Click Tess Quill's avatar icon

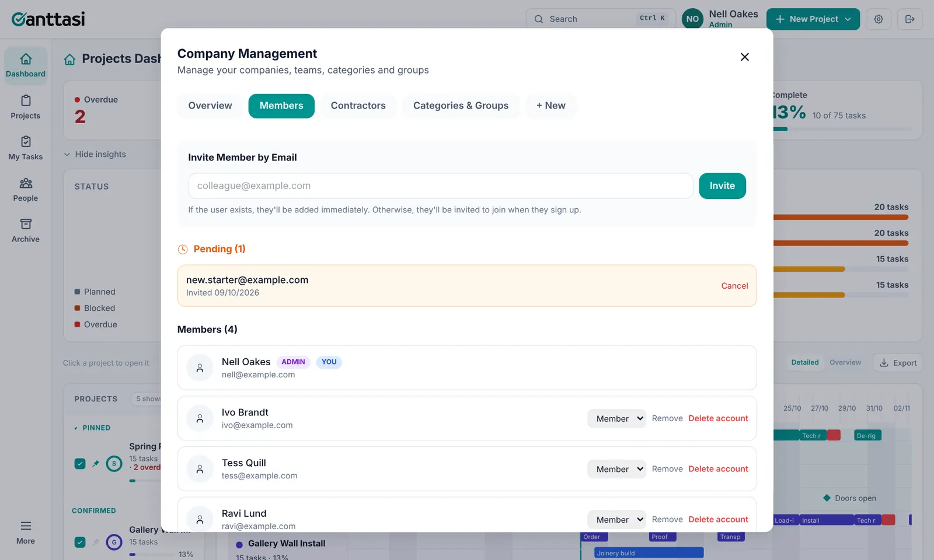pos(200,469)
